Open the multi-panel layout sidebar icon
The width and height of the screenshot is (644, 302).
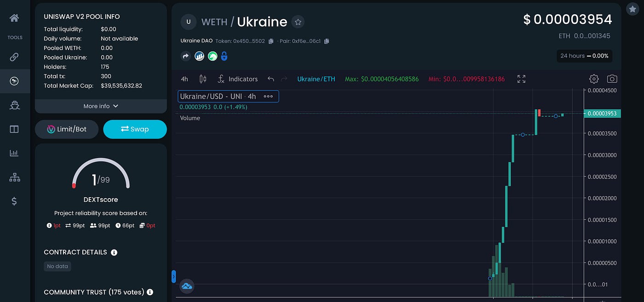pyautogui.click(x=14, y=129)
